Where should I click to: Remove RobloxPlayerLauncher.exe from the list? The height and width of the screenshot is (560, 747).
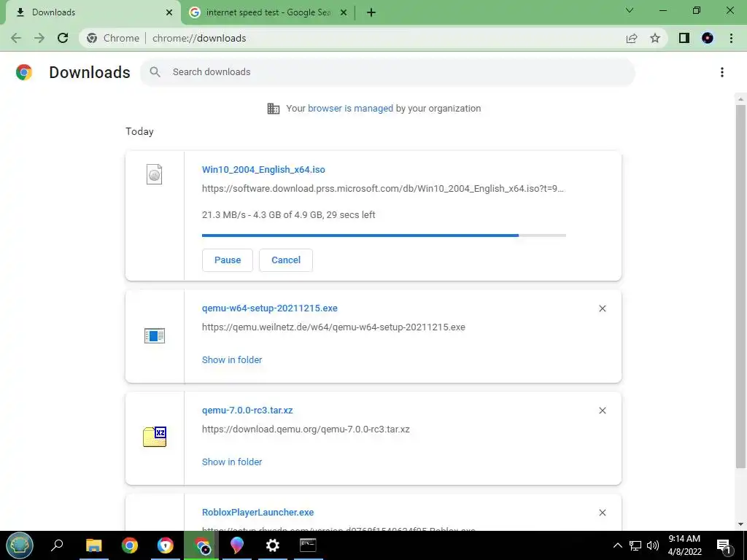tap(602, 513)
